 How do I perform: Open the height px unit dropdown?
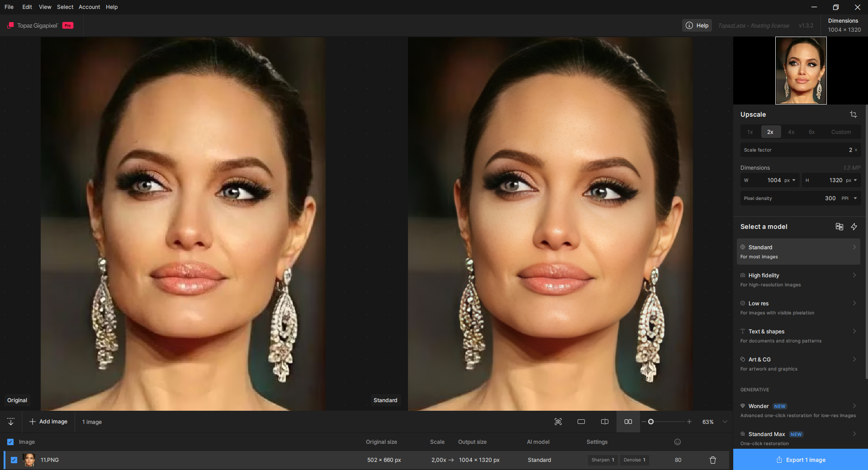[851, 180]
